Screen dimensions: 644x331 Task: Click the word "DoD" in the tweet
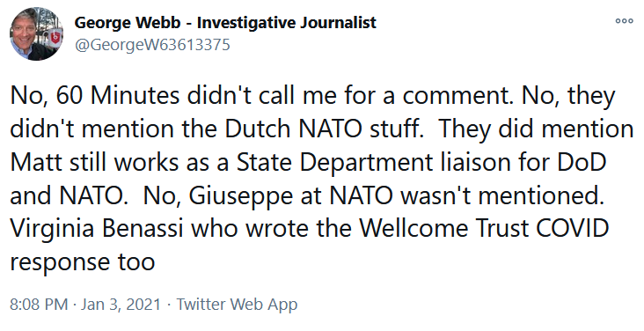click(x=582, y=163)
